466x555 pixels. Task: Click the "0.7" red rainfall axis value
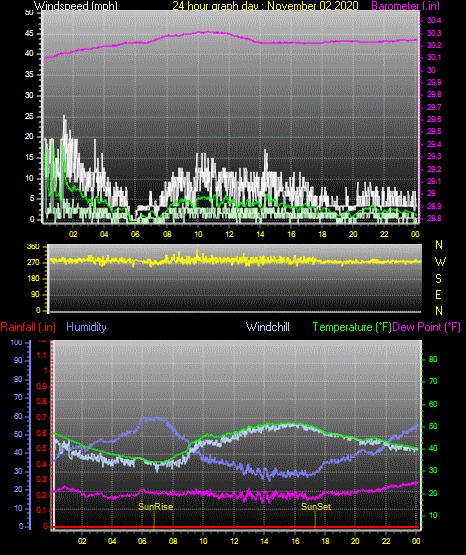pyautogui.click(x=42, y=417)
